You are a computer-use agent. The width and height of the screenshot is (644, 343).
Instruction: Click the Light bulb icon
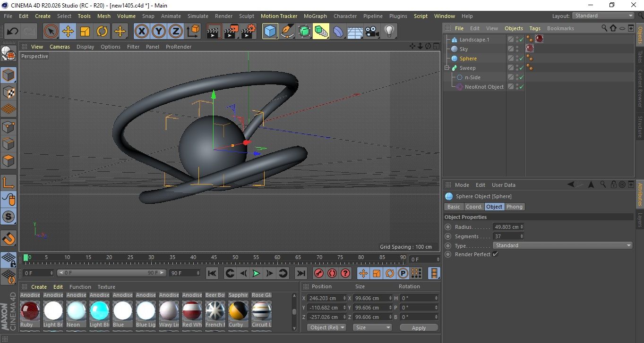tap(389, 32)
